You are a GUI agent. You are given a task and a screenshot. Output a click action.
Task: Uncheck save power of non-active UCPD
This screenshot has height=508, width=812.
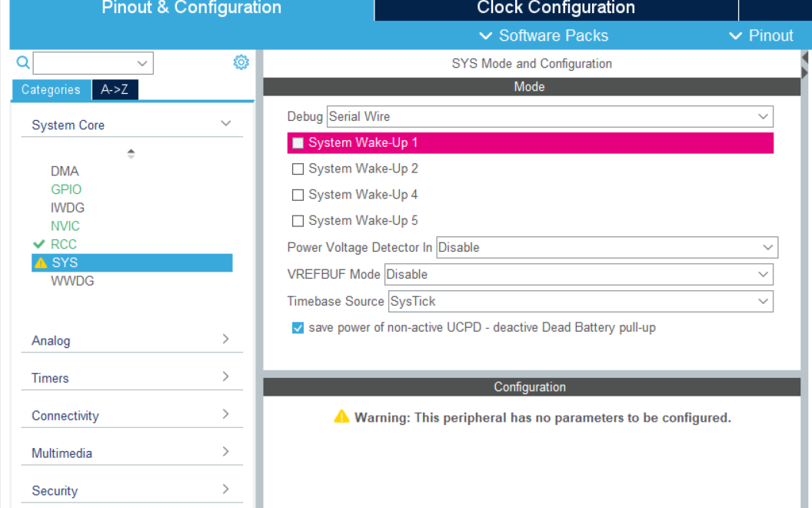click(x=298, y=328)
